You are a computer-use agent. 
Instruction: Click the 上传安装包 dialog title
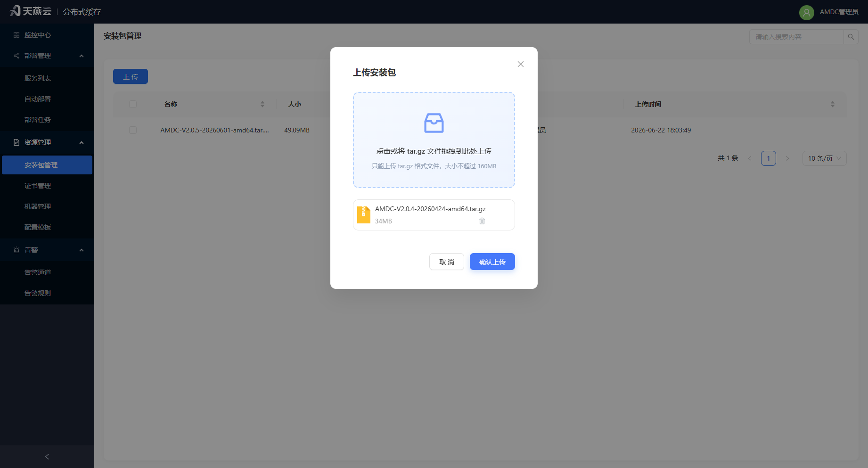coord(375,73)
